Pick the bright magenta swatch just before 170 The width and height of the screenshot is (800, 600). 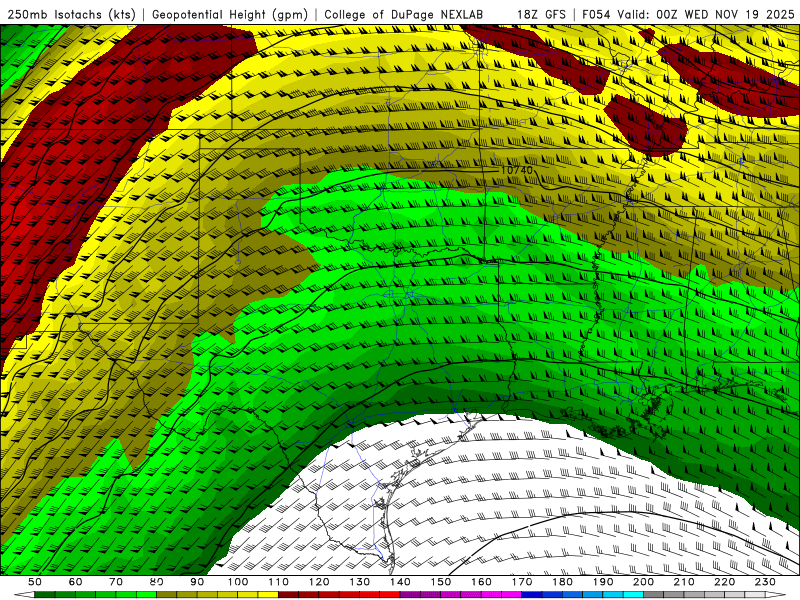click(511, 595)
